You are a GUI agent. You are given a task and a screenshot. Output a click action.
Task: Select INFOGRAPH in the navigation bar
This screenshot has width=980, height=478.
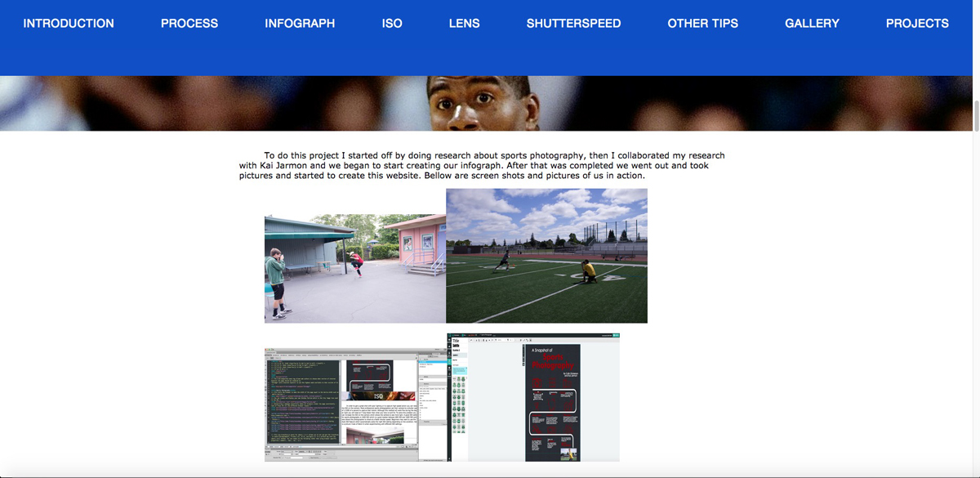(x=300, y=24)
